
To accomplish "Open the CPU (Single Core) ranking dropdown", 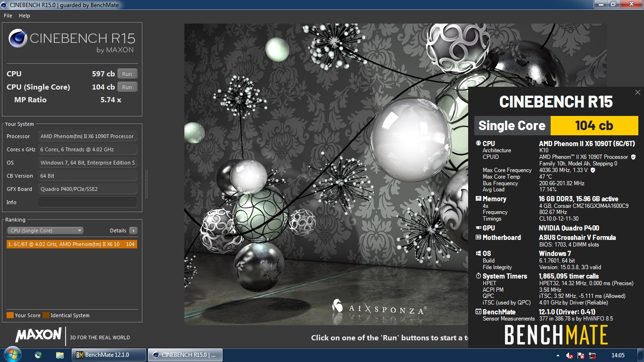I will click(45, 230).
